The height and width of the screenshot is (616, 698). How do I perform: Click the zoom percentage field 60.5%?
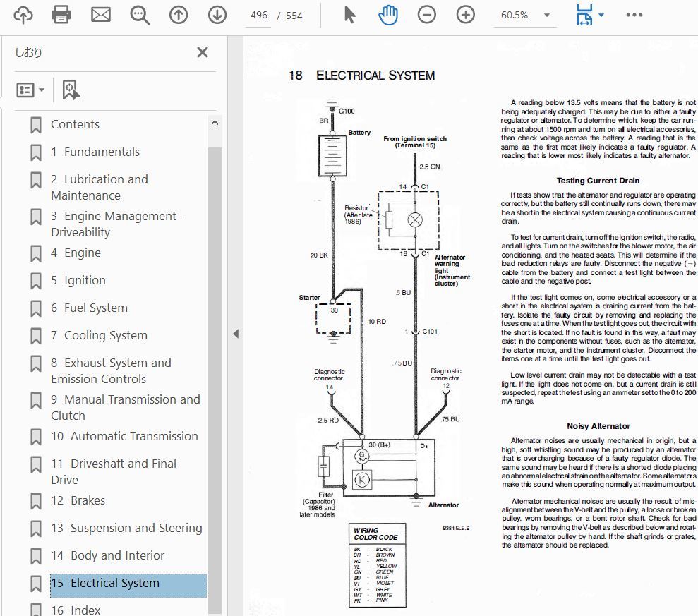click(x=515, y=15)
